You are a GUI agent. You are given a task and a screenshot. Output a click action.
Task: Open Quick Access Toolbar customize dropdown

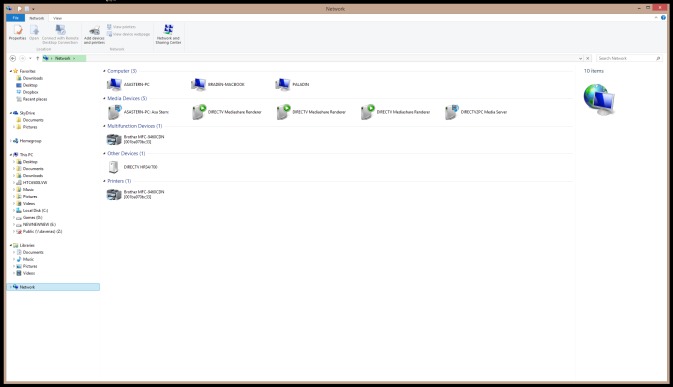[33, 9]
